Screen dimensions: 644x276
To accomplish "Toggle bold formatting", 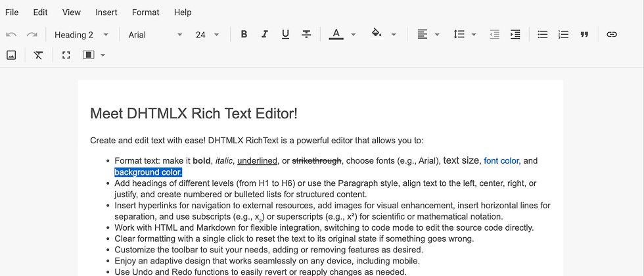I will click(244, 34).
